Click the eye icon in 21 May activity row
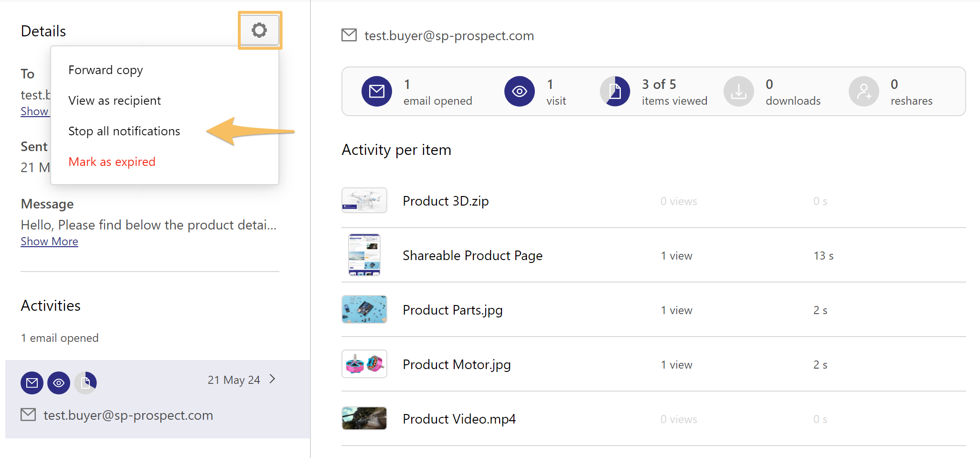The height and width of the screenshot is (458, 980). coord(59,383)
